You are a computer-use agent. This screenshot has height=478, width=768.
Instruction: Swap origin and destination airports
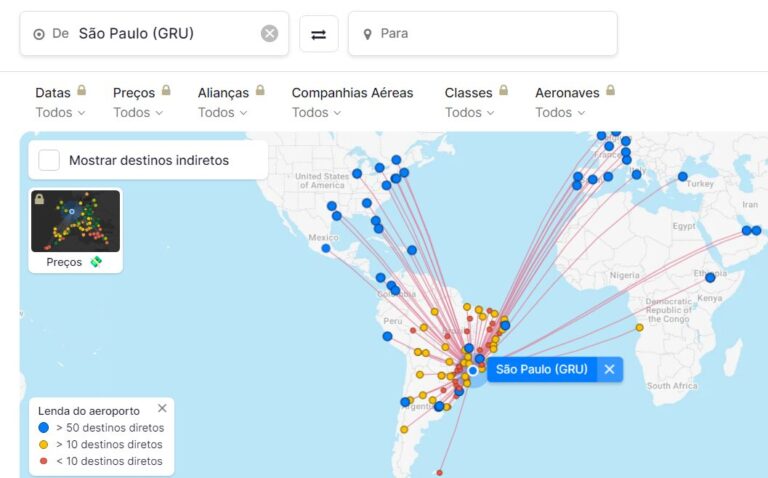[x=319, y=34]
